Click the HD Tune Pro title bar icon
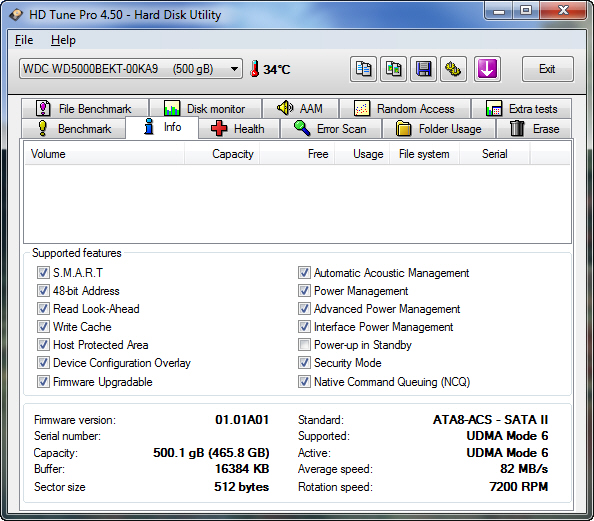 tap(16, 15)
